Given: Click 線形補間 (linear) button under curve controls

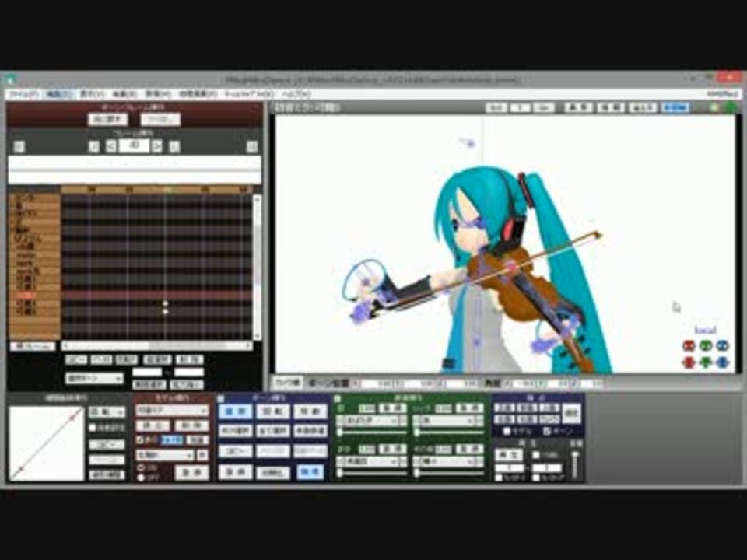Looking at the screenshot, I should point(107,475).
